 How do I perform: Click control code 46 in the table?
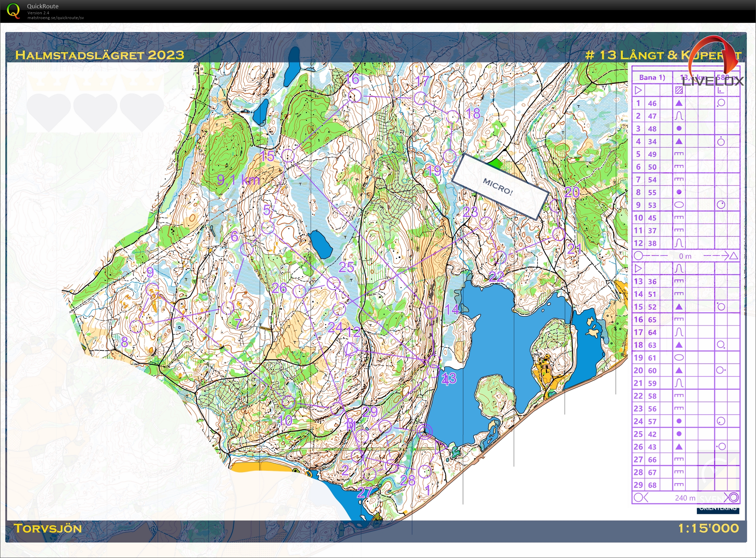[x=652, y=103]
